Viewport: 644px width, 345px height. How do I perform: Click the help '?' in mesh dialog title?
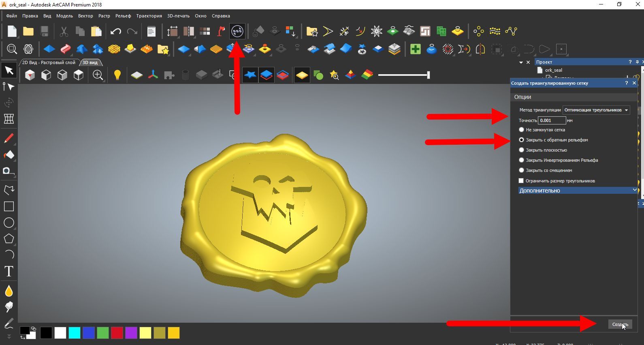click(x=627, y=83)
